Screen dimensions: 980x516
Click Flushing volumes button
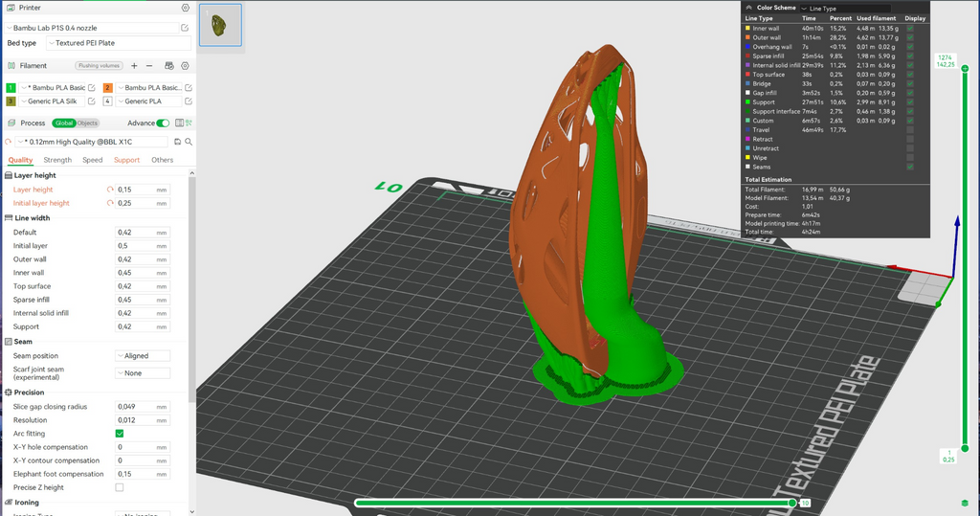point(99,66)
